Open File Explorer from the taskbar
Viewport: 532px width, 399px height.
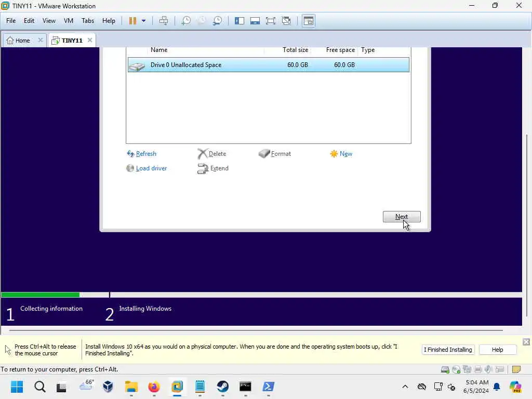pyautogui.click(x=131, y=387)
